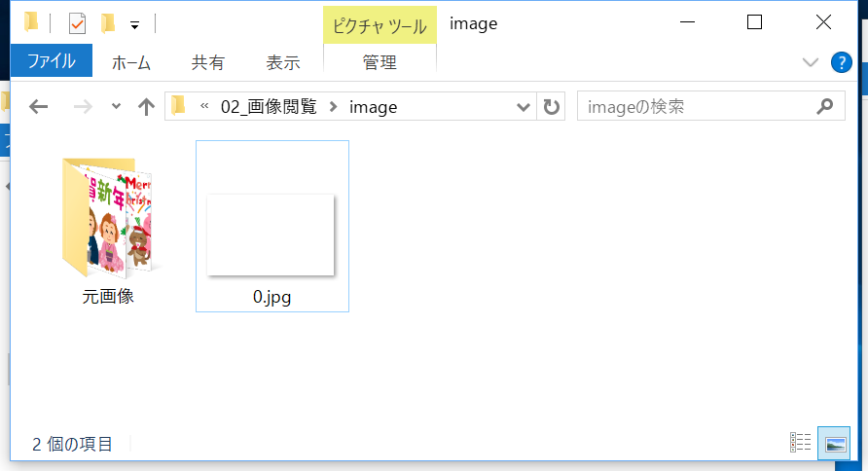
Task: Click the New Folder quick access icon
Action: pyautogui.click(x=108, y=22)
